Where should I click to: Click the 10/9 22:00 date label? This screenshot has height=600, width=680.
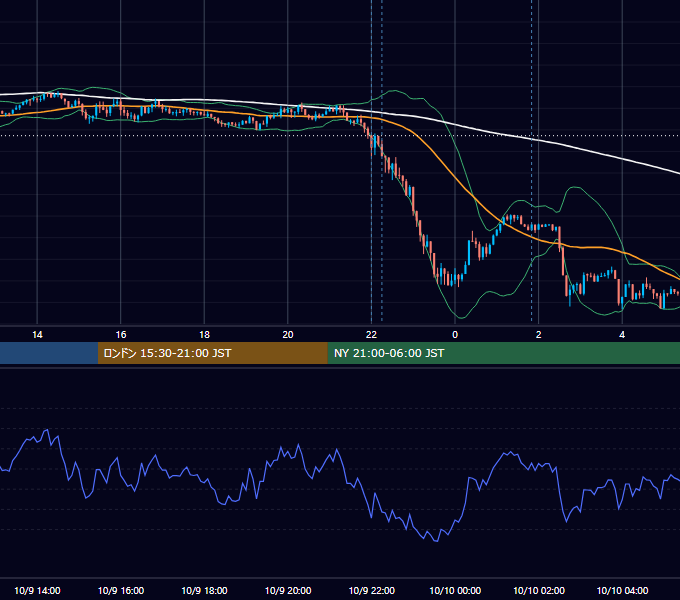372,590
